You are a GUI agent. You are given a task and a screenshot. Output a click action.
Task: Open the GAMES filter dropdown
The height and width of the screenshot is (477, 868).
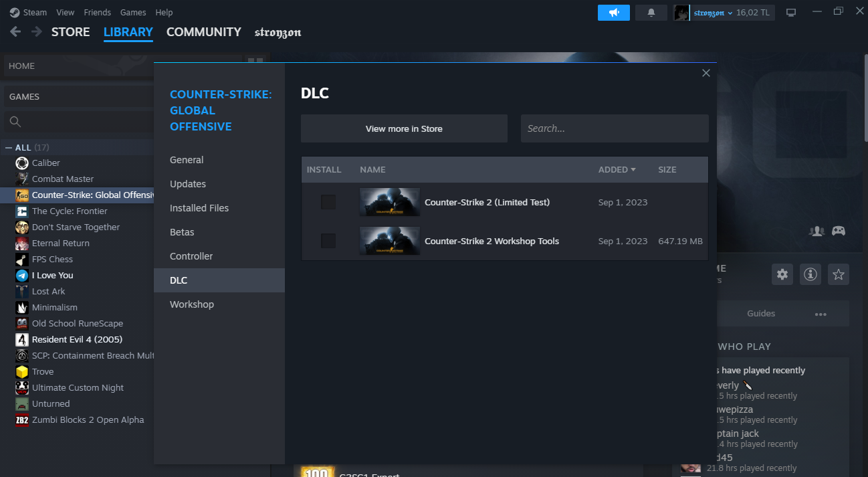(x=79, y=96)
